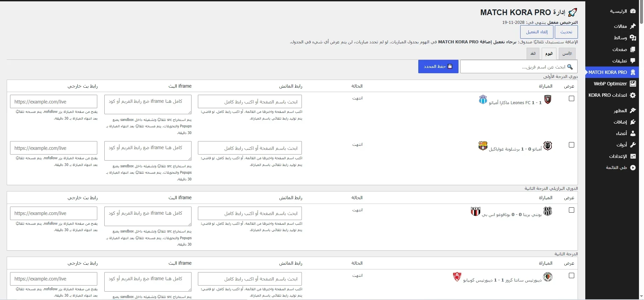
Task: Click the أمباتو team shield logo
Action: (x=548, y=146)
